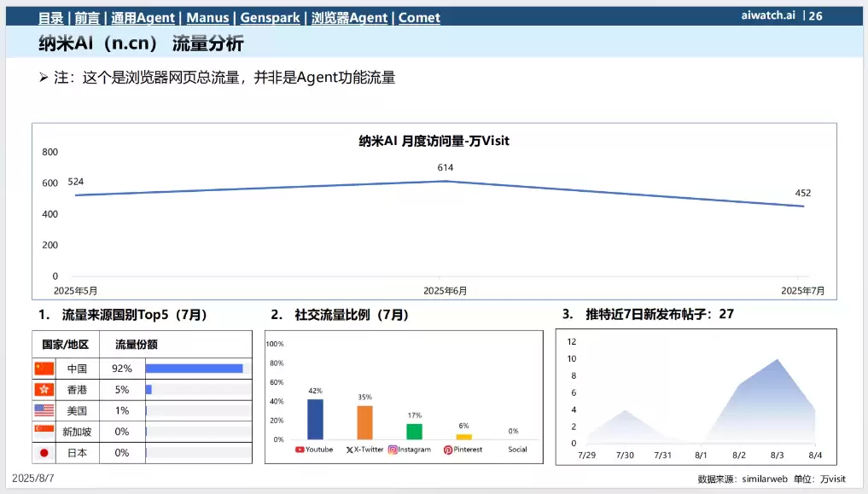Click the 8/1 date axis label
Viewport: 868px width, 494px height.
point(701,456)
